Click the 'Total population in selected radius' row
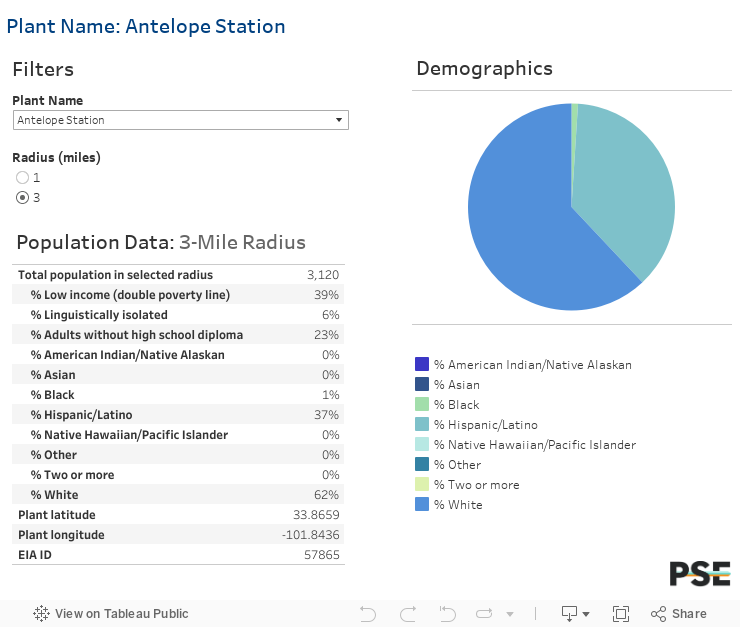This screenshot has width=740, height=627. pyautogui.click(x=178, y=275)
